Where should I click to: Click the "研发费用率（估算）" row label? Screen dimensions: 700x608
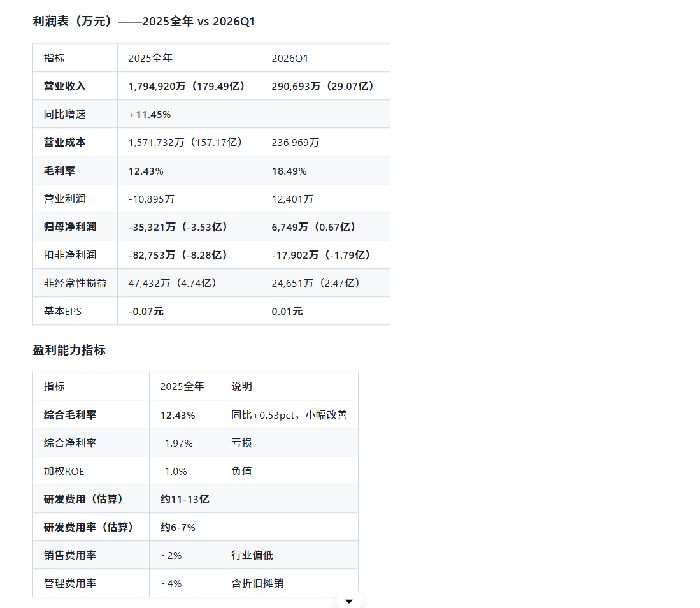[89, 527]
